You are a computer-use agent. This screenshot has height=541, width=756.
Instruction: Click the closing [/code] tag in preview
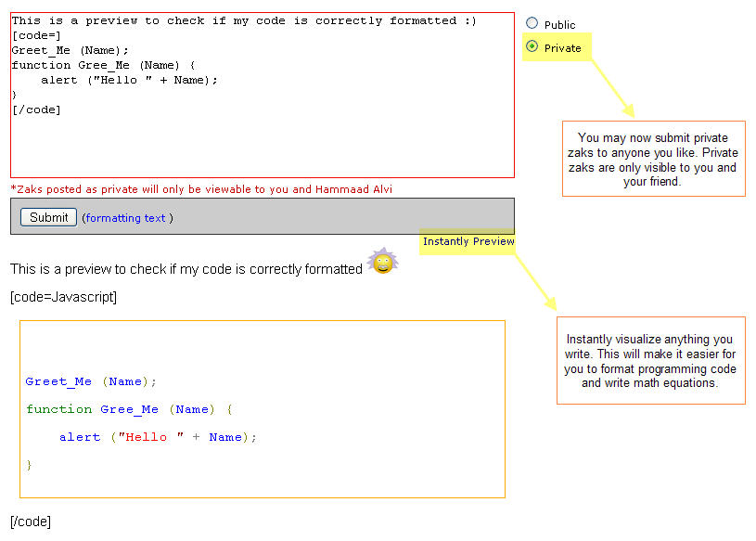point(31,522)
